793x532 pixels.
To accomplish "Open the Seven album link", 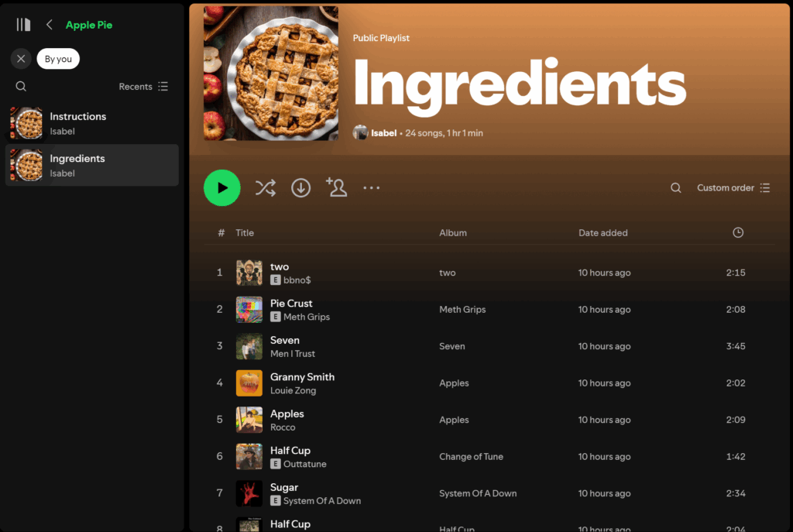I will (451, 346).
